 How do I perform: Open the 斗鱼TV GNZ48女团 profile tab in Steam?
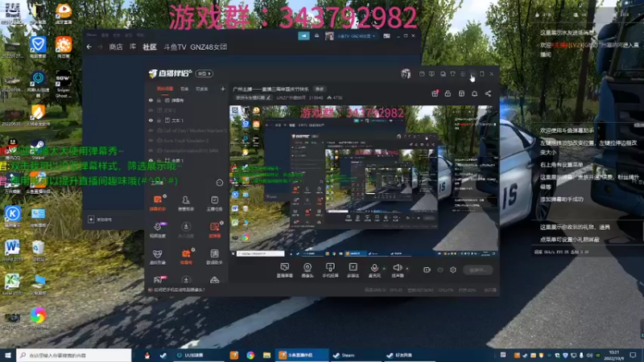point(196,47)
